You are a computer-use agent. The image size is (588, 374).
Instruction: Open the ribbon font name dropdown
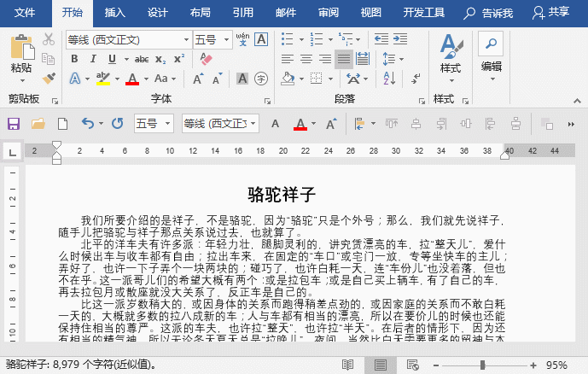[x=186, y=39]
